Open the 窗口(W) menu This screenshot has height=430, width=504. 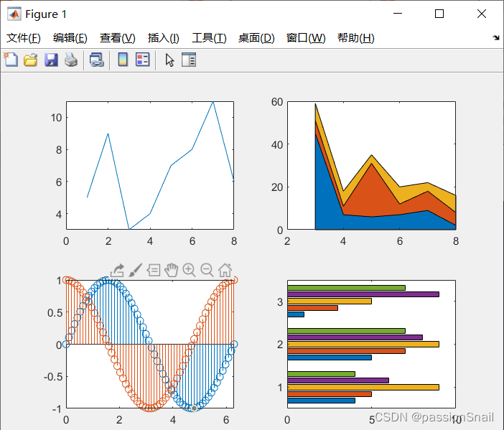point(306,38)
